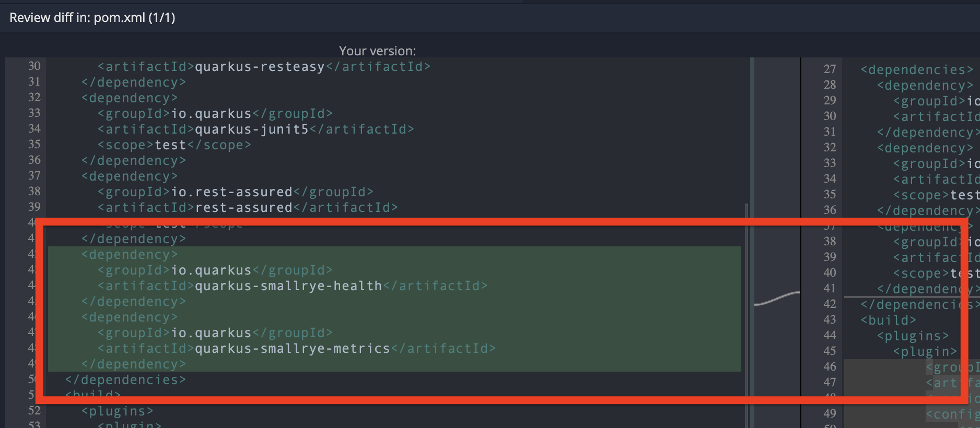Click line number 42 in right gutter
Image resolution: width=980 pixels, height=428 pixels.
coord(830,304)
